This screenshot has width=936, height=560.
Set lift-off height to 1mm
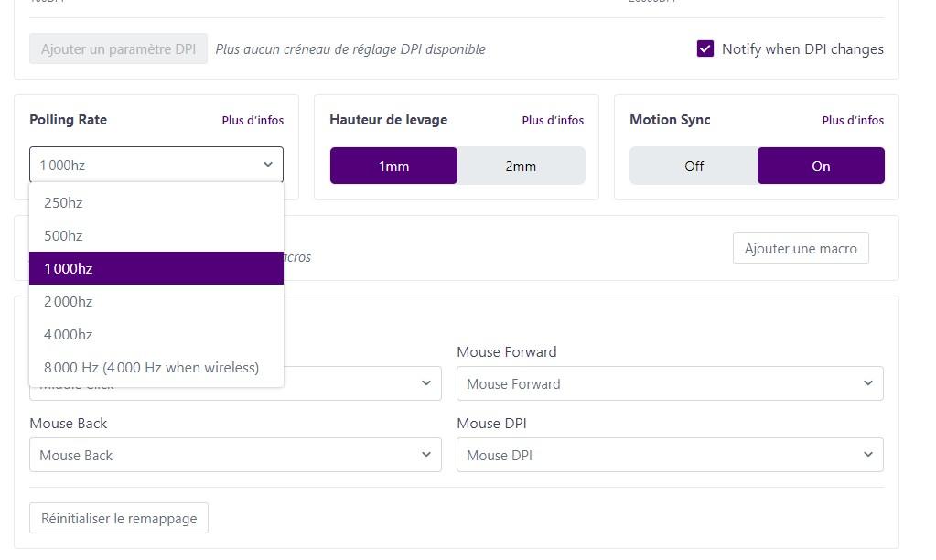click(x=393, y=167)
